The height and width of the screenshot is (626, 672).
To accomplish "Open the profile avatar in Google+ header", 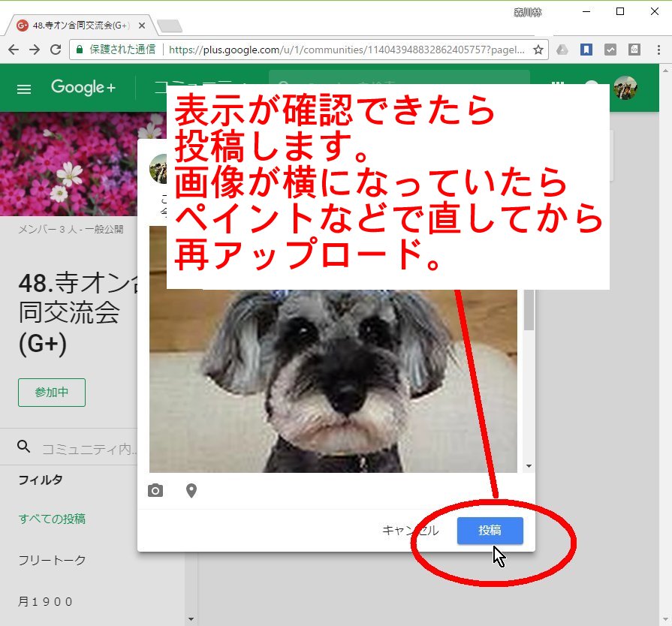I will 625,89.
